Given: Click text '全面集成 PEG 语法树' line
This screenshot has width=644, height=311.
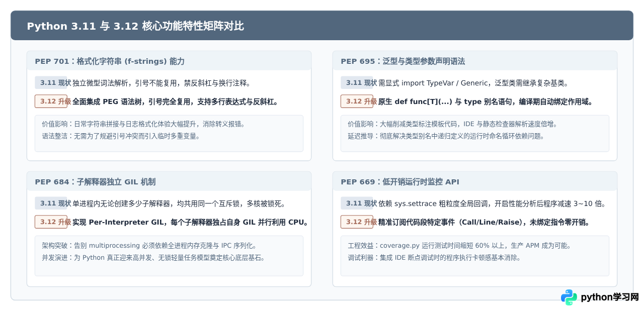Looking at the screenshot, I should [x=176, y=101].
